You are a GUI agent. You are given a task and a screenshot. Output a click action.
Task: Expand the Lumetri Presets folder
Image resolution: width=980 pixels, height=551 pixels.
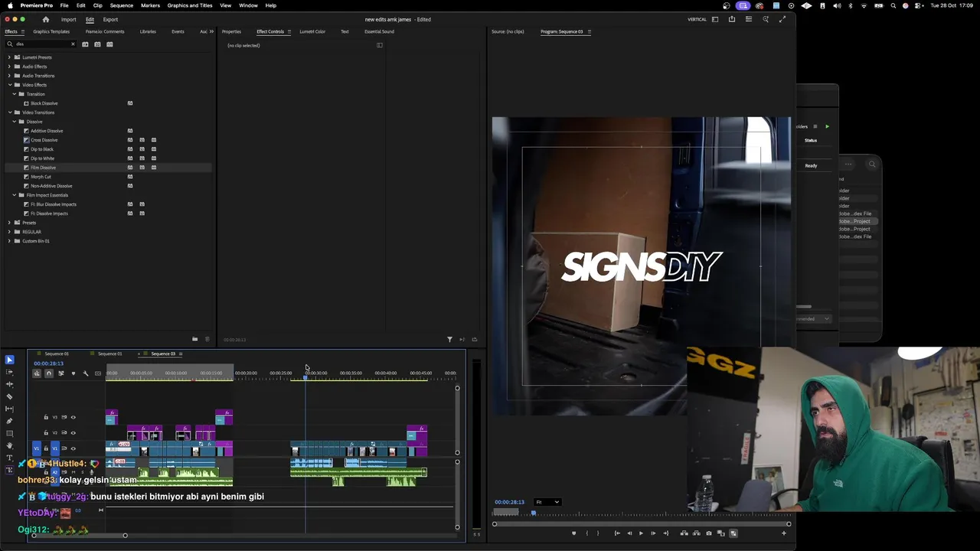tap(9, 57)
